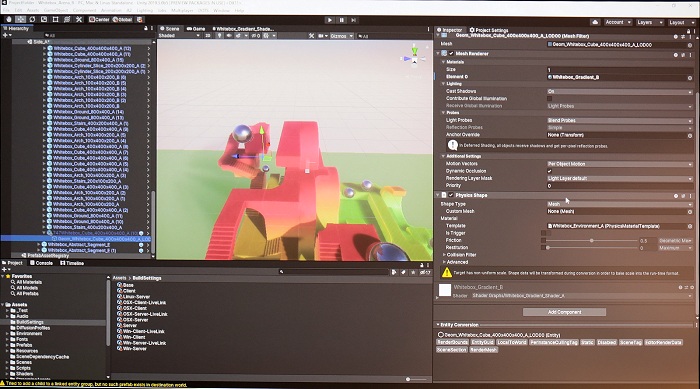Click the cloud services icon

coord(595,22)
